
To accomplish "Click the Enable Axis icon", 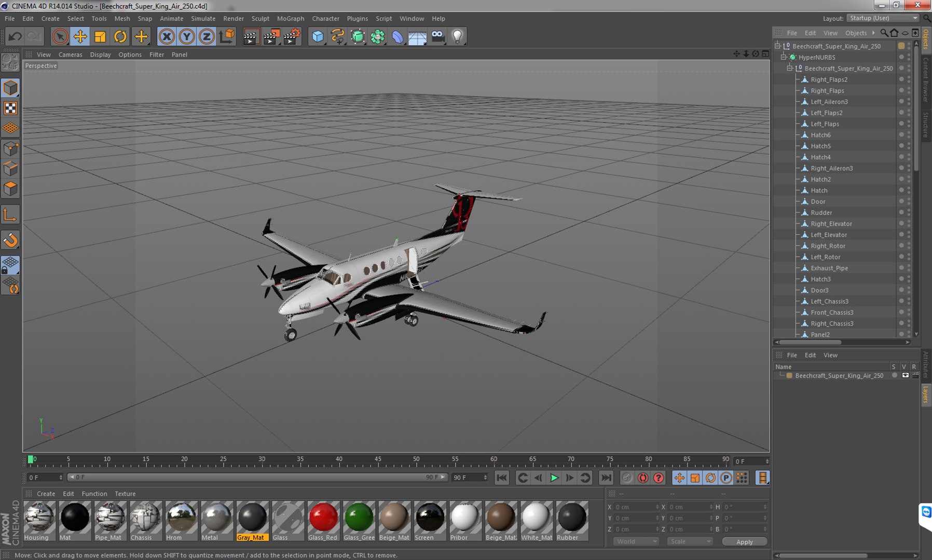I will pyautogui.click(x=10, y=215).
